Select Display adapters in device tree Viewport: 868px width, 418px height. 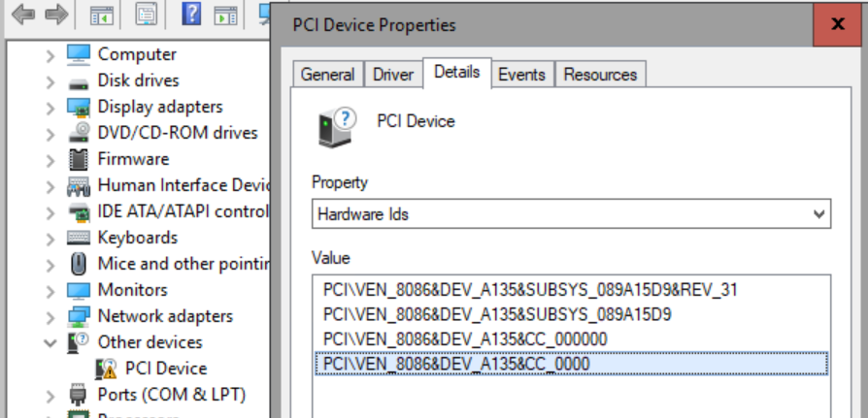(159, 107)
